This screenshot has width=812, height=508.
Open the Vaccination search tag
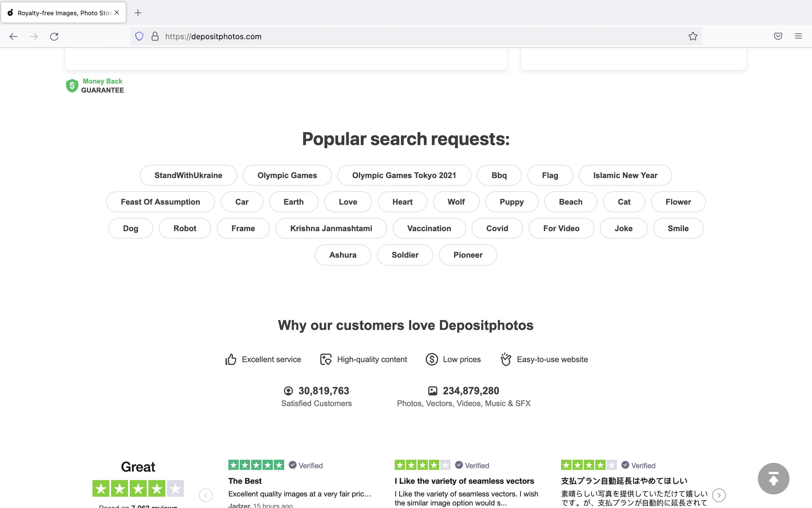click(x=429, y=229)
